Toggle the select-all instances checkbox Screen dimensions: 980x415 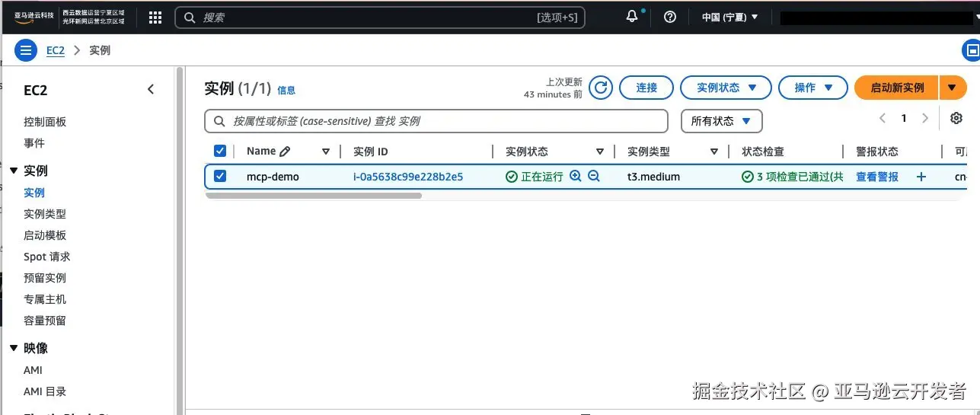coord(220,151)
